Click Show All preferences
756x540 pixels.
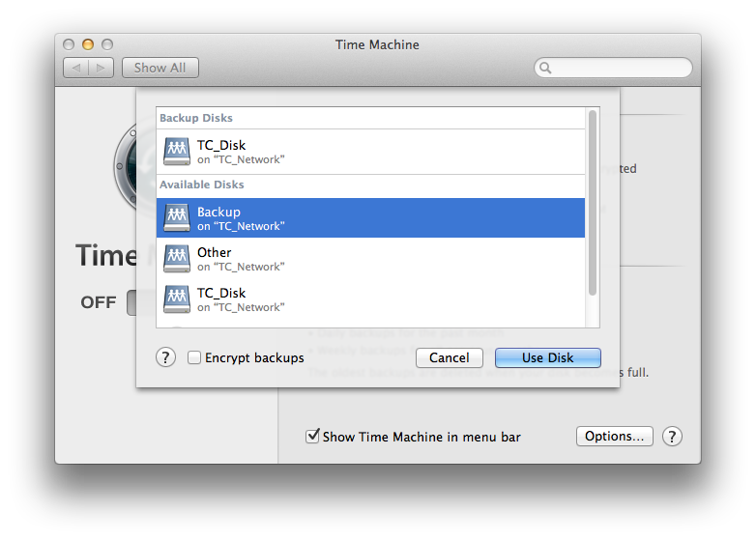(160, 68)
